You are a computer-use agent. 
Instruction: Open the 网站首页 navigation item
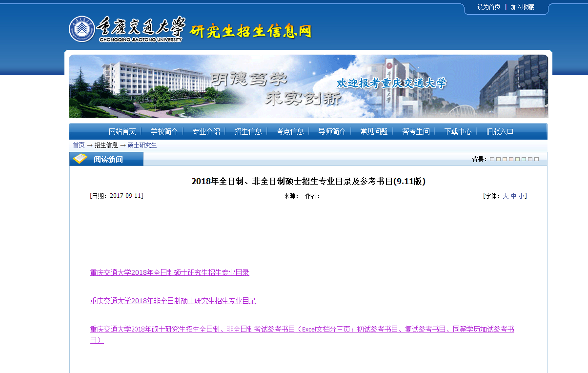pyautogui.click(x=122, y=131)
